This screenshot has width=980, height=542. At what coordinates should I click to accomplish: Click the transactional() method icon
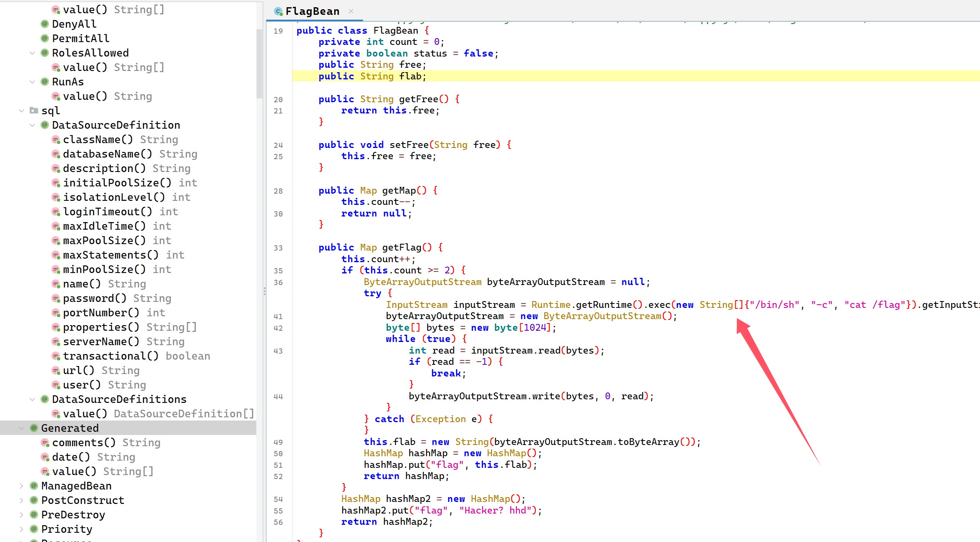pyautogui.click(x=56, y=356)
